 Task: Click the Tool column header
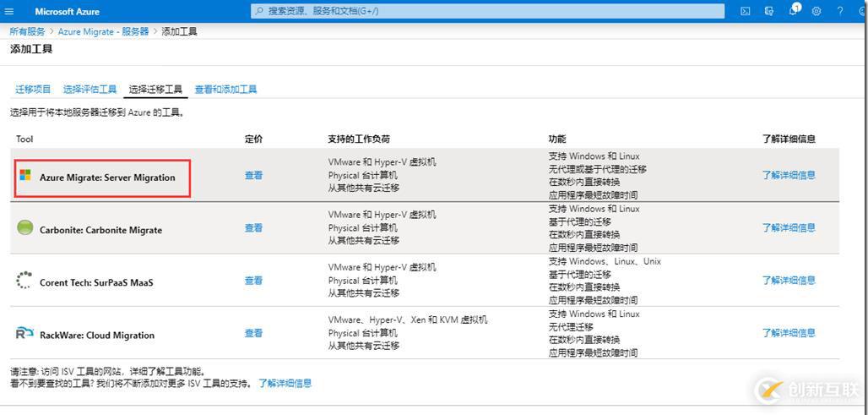pos(24,139)
